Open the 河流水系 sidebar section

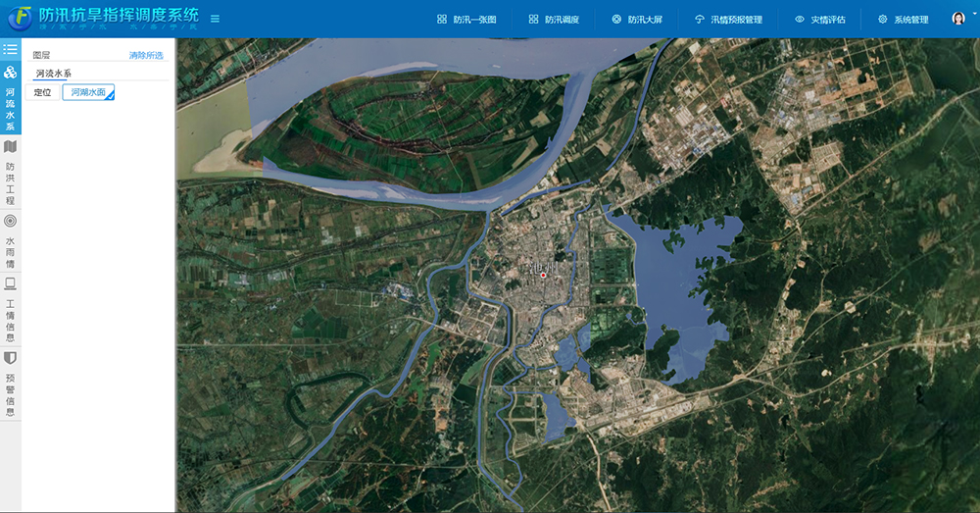10,98
